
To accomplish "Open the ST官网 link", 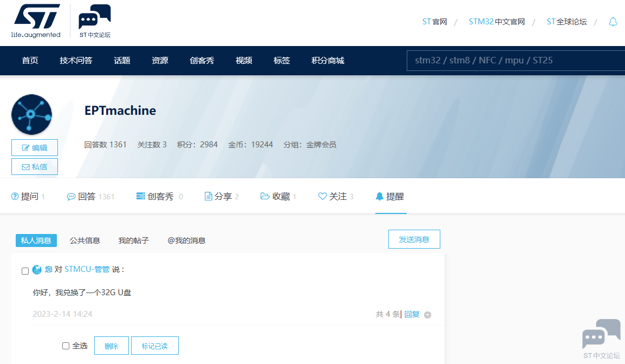I will point(434,22).
